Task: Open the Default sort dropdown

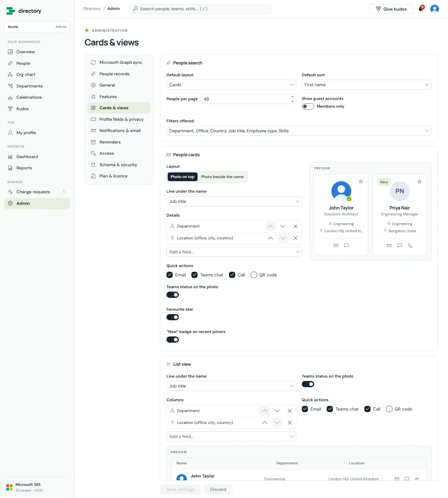Action: (x=366, y=85)
